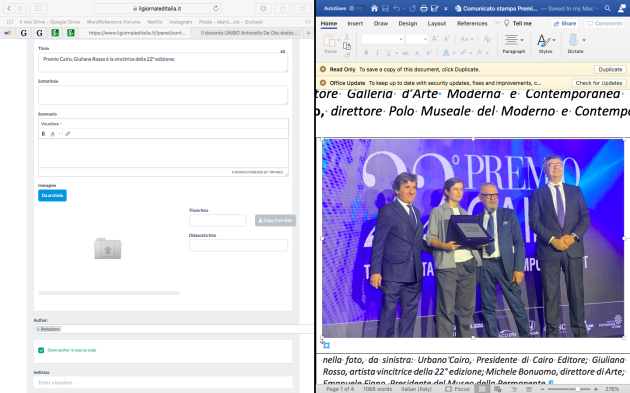
Task: Toggle the AutoSave switch in Word
Action: (356, 8)
